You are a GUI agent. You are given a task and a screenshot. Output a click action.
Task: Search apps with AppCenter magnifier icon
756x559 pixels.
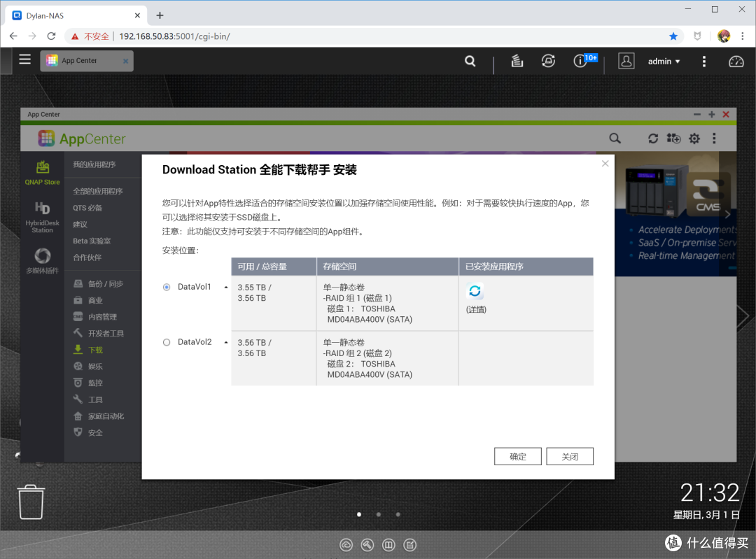coord(615,139)
